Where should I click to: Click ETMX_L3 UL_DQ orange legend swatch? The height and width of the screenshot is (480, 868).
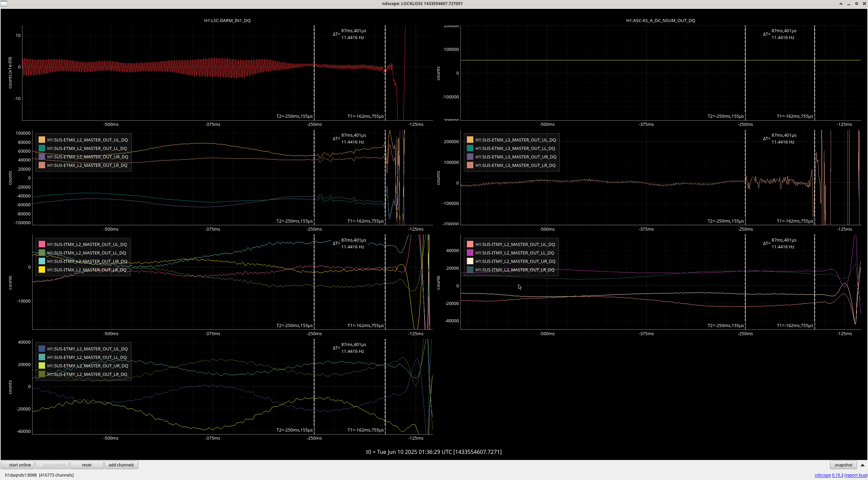(x=470, y=140)
